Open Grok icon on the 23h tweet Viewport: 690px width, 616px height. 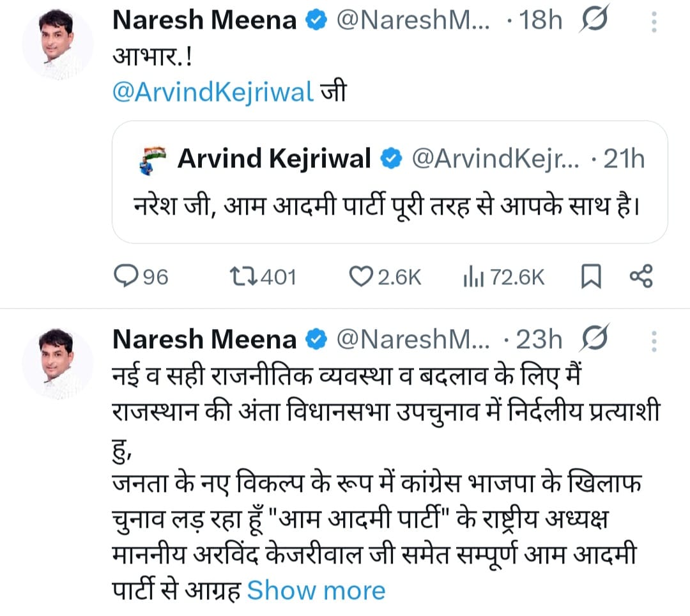(x=594, y=339)
